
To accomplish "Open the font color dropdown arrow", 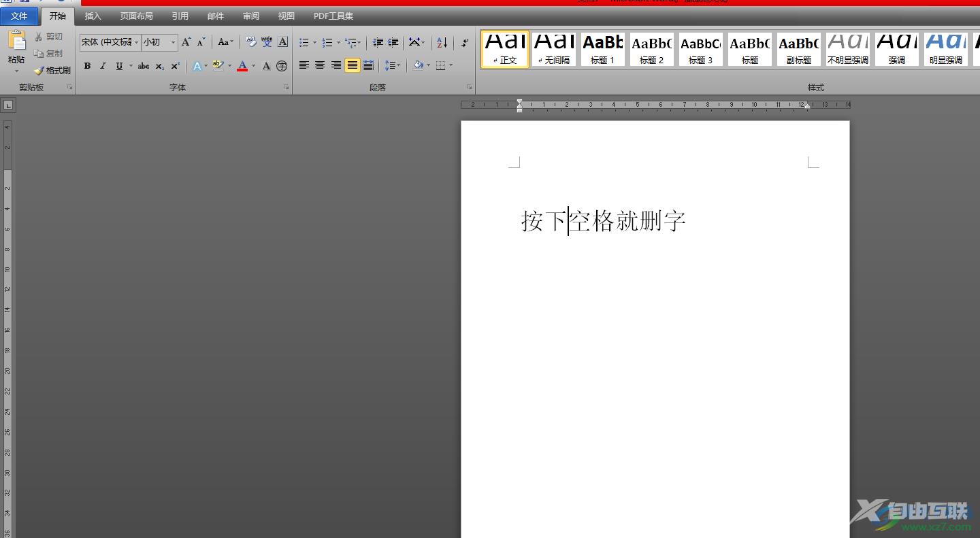I will point(254,66).
